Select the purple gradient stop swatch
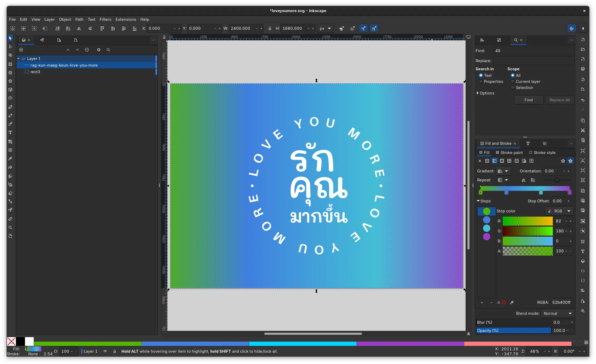Image resolution: width=596 pixels, height=364 pixels. tap(486, 237)
